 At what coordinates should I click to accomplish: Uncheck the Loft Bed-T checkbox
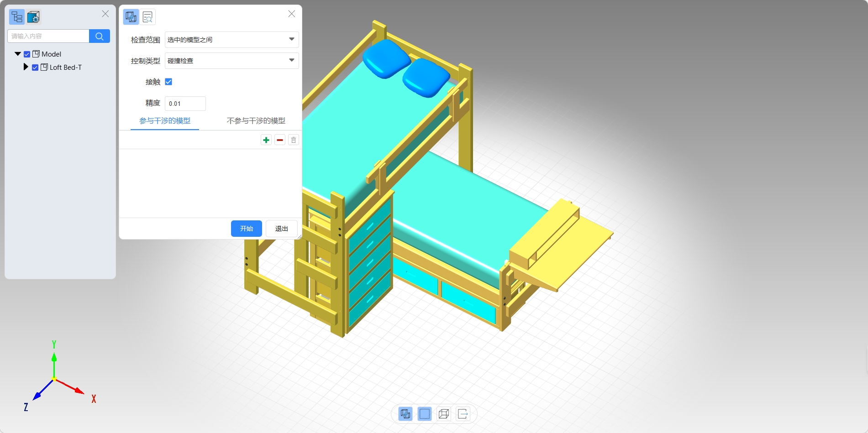(x=35, y=68)
